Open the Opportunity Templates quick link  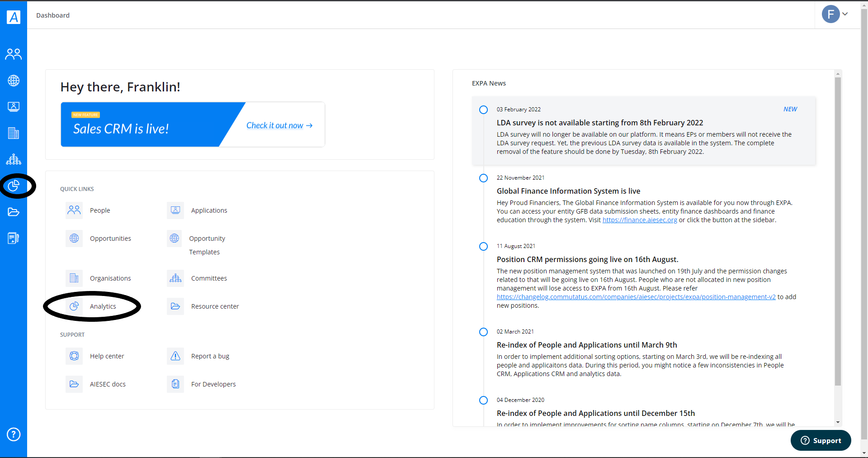point(207,245)
